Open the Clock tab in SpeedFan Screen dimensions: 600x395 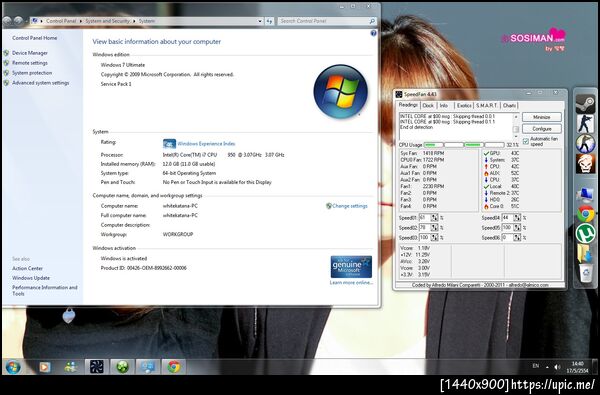click(x=428, y=105)
